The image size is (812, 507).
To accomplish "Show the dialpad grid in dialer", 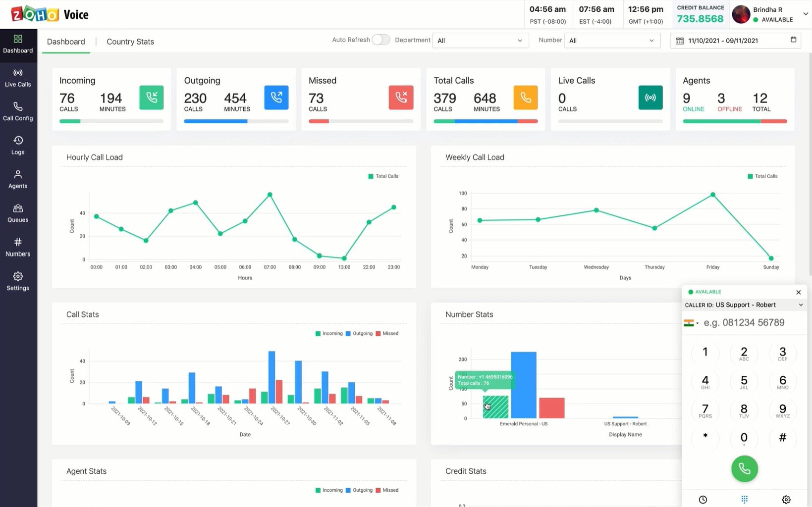I will pyautogui.click(x=744, y=500).
